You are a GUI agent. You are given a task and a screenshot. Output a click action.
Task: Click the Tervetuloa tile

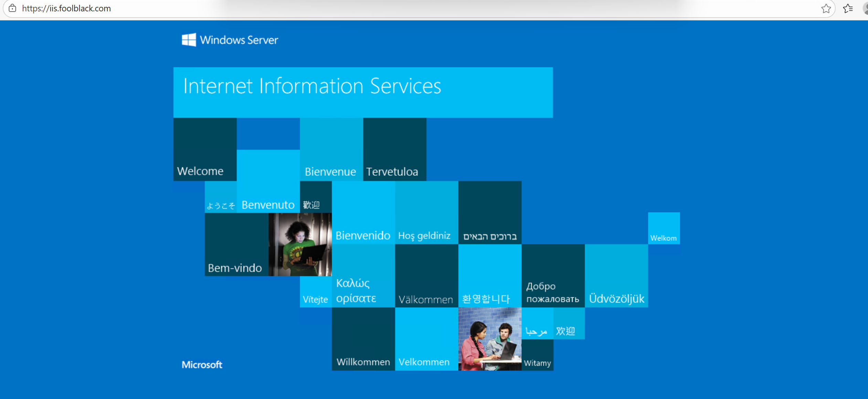(394, 150)
